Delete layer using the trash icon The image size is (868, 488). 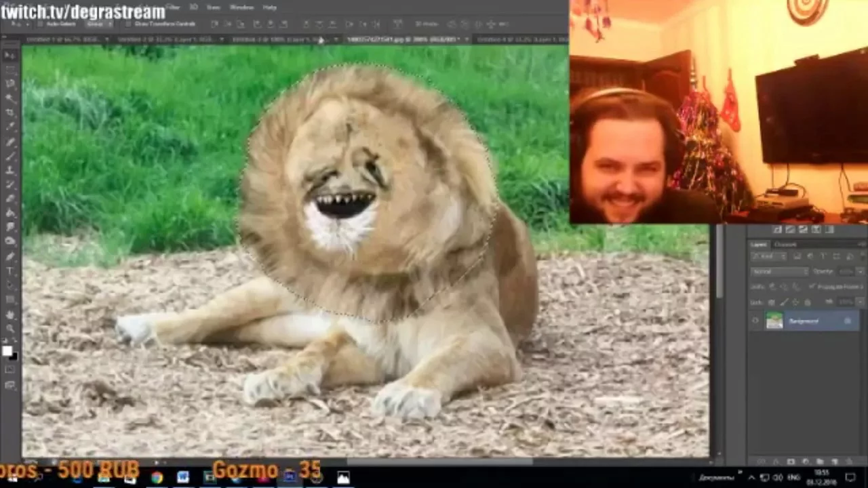point(848,462)
